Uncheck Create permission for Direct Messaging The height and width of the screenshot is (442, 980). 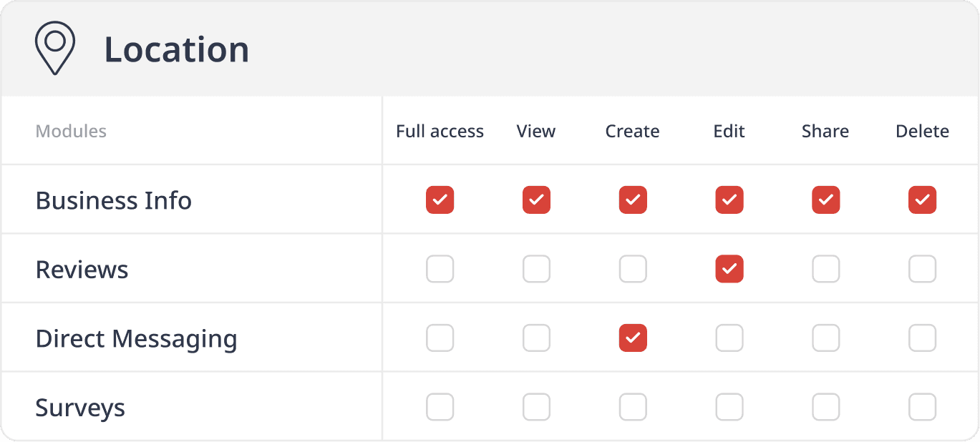[x=633, y=338]
